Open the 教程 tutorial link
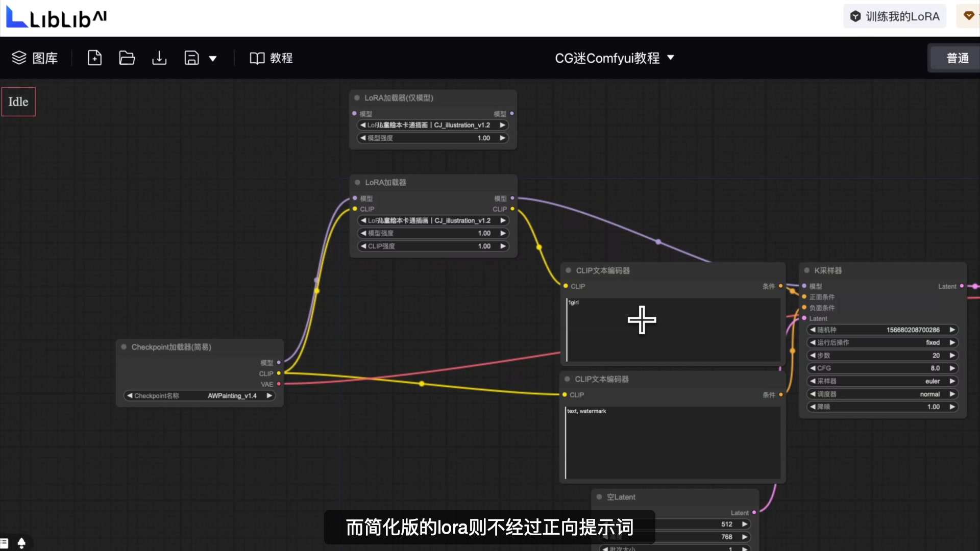This screenshot has width=980, height=551. tap(271, 58)
